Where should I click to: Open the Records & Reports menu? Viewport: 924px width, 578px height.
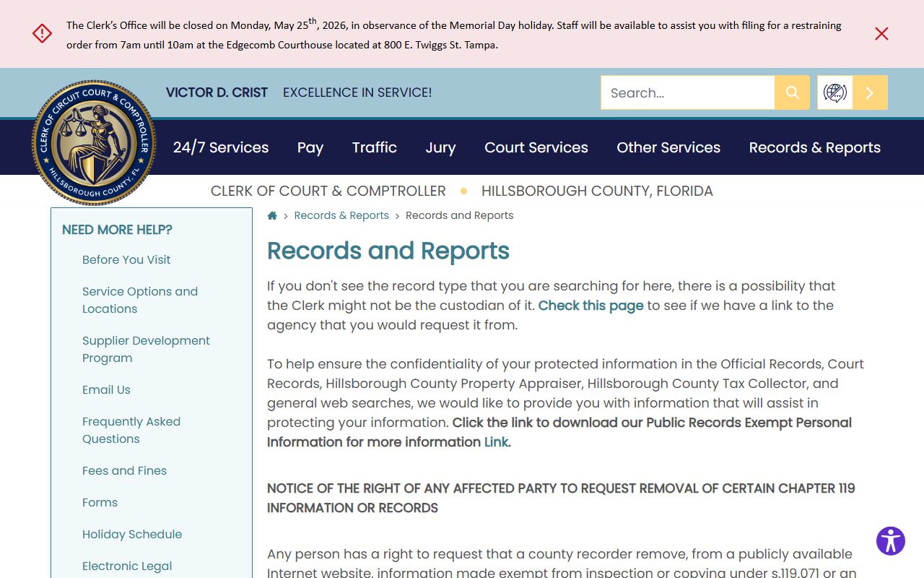(815, 147)
